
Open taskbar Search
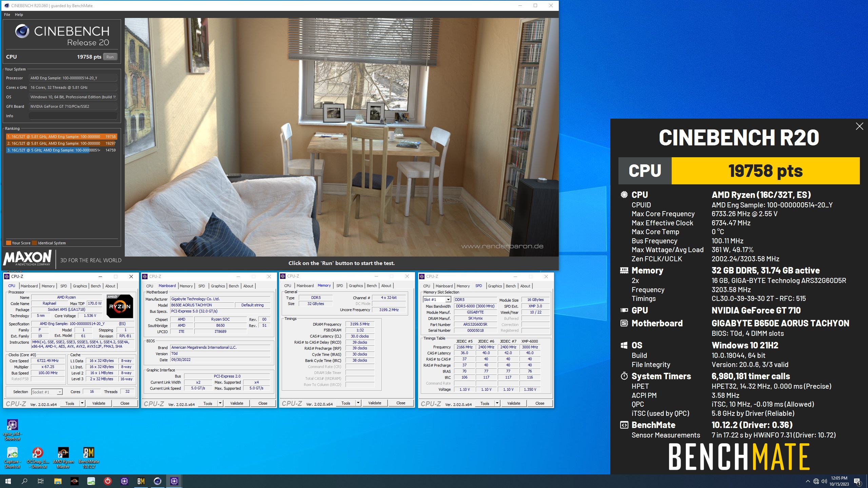(24, 481)
